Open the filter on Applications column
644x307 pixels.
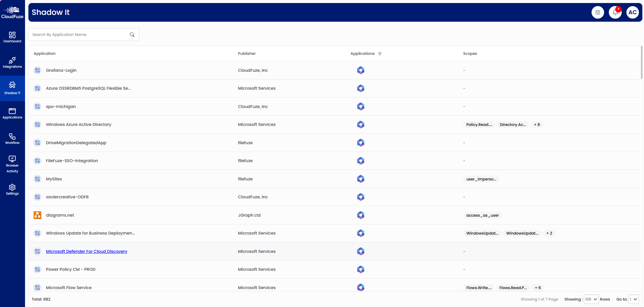380,53
